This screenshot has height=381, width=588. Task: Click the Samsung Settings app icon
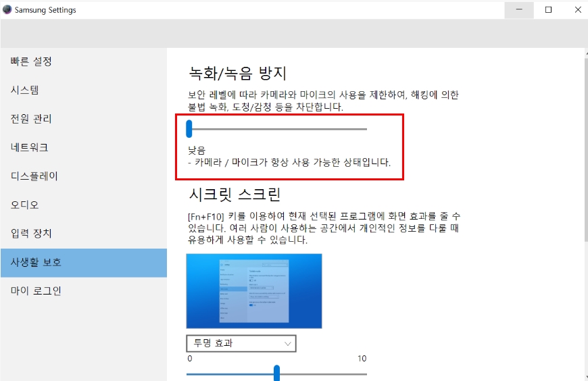tap(7, 9)
